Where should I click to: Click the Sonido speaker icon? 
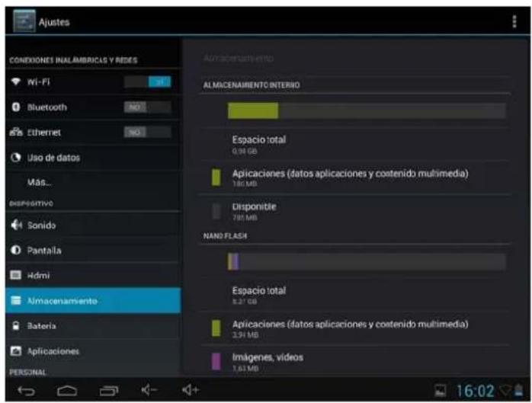(16, 225)
